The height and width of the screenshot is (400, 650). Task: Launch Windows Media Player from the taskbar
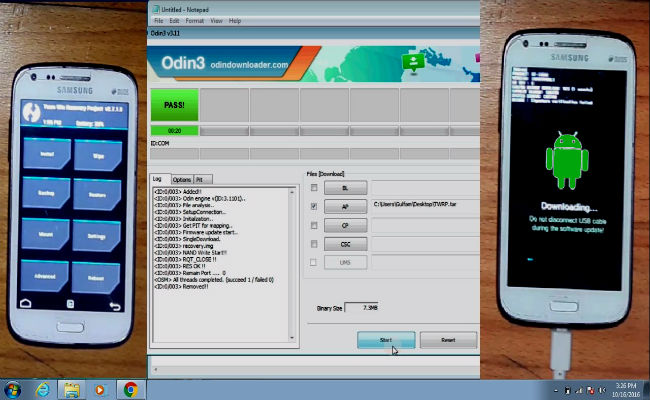[101, 388]
